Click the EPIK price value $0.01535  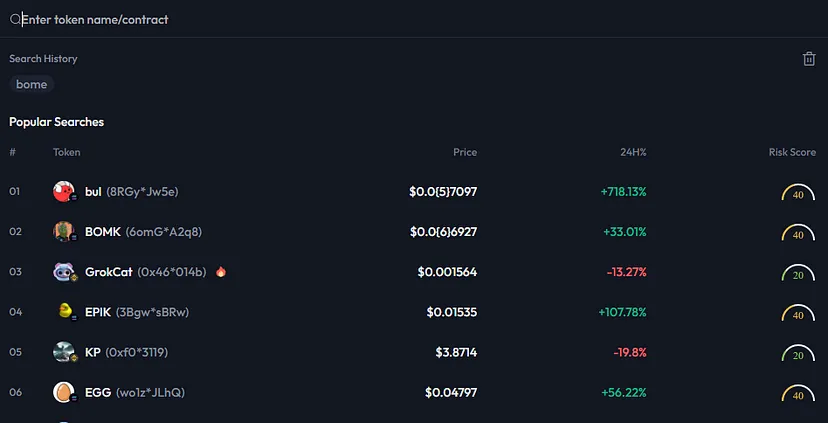click(451, 312)
